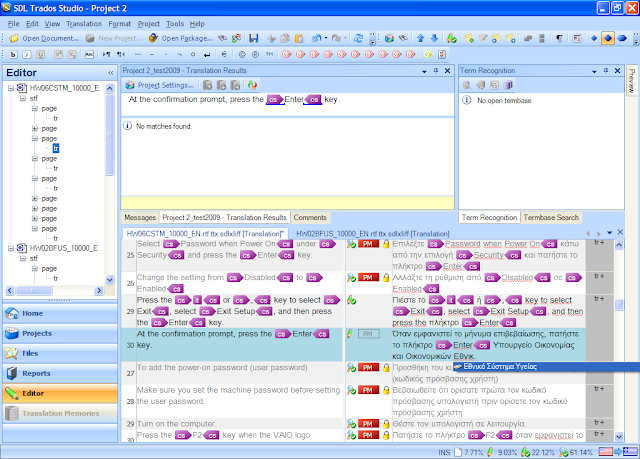Insert TM trademark symbol icon

click(269, 54)
